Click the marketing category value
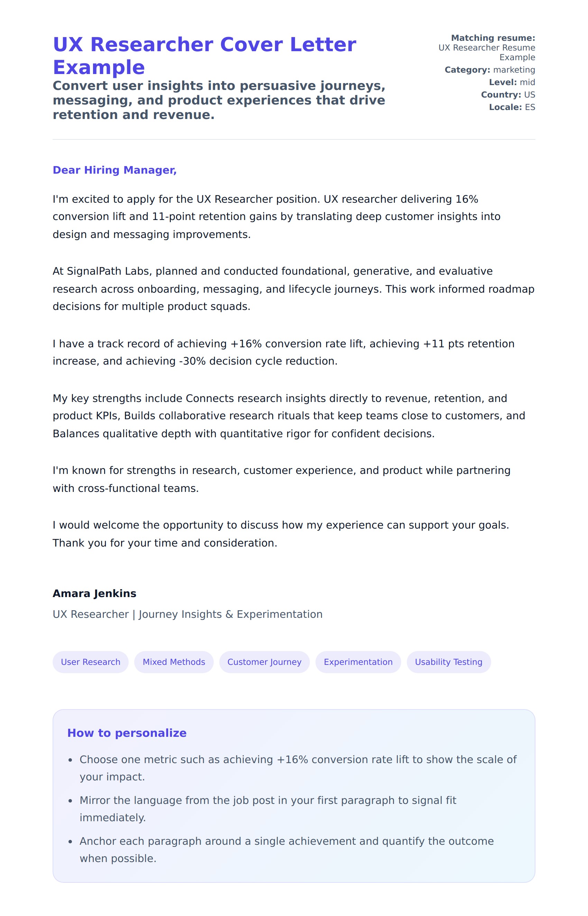 coord(514,70)
